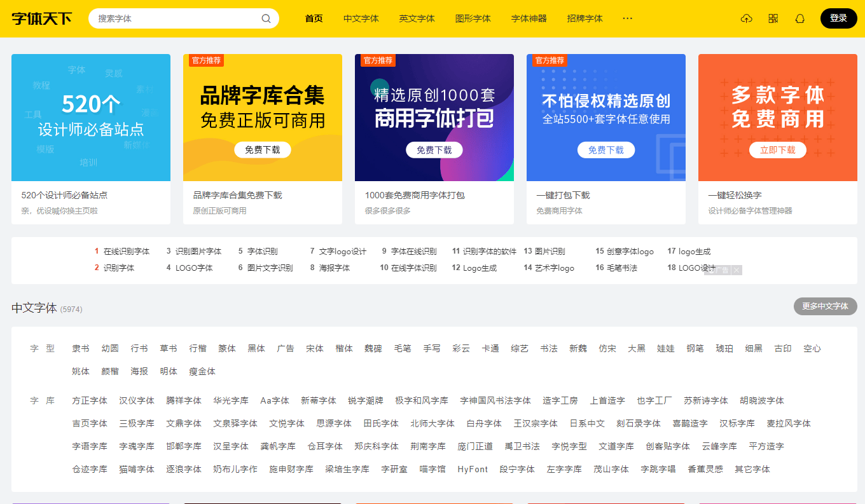Sign in via the QQ penguin icon
Screen dimensions: 865x504
[x=799, y=18]
